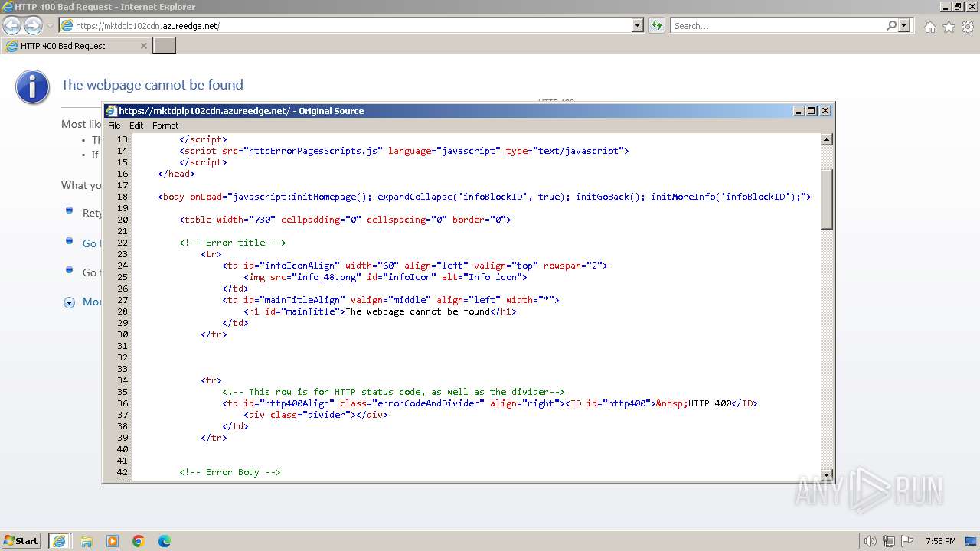Click the 'Error Body' comment on line 42
This screenshot has height=551, width=980.
(x=230, y=472)
